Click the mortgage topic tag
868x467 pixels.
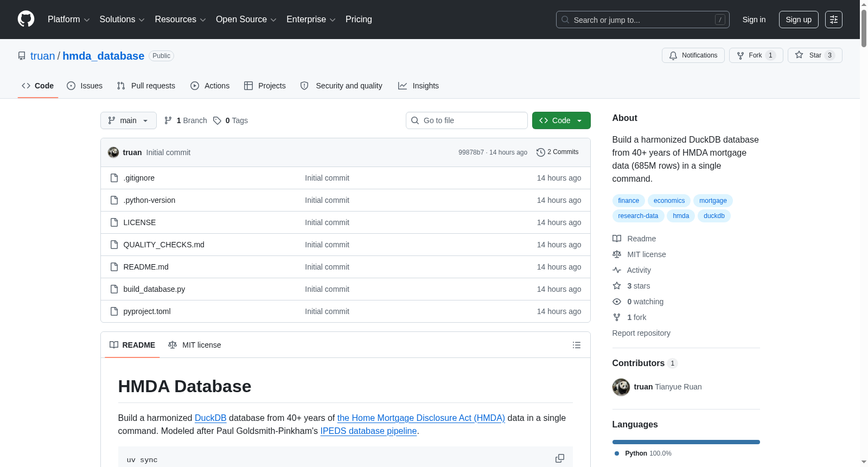tap(713, 201)
